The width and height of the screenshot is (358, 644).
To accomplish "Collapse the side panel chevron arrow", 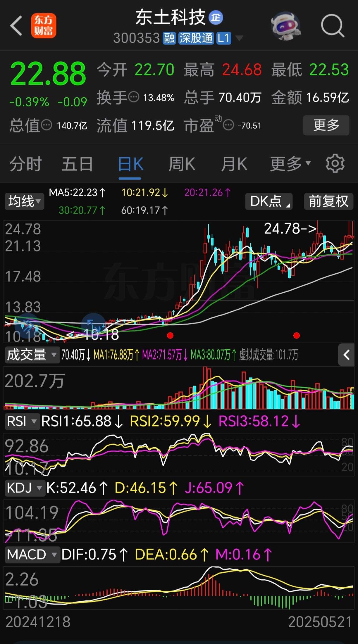I will pyautogui.click(x=347, y=355).
